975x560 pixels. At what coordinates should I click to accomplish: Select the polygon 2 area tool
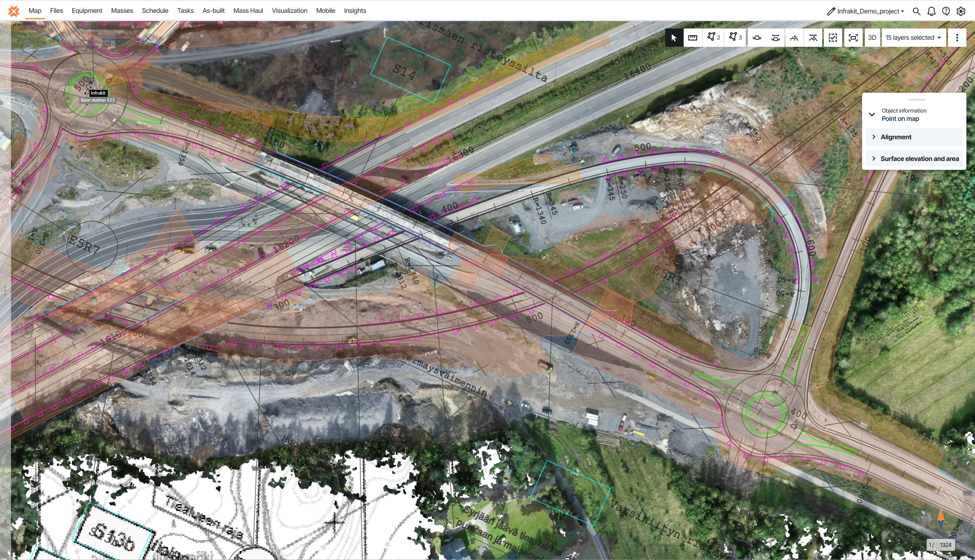[713, 38]
